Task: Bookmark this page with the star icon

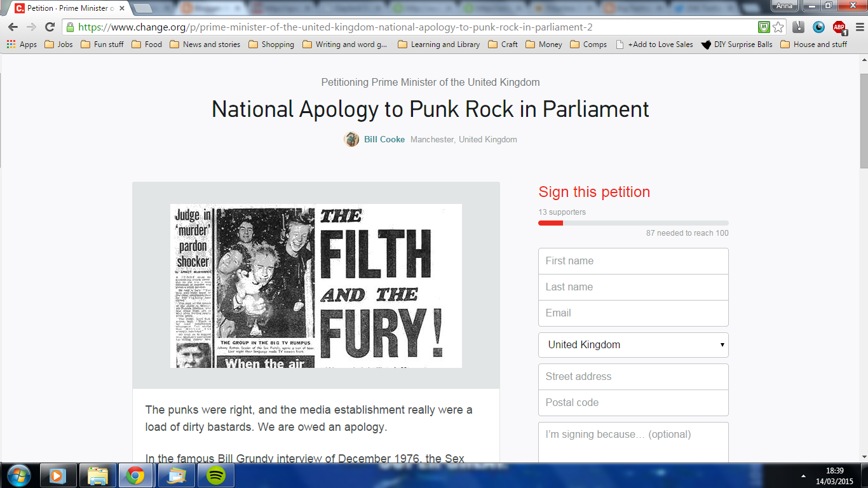Action: click(x=778, y=27)
